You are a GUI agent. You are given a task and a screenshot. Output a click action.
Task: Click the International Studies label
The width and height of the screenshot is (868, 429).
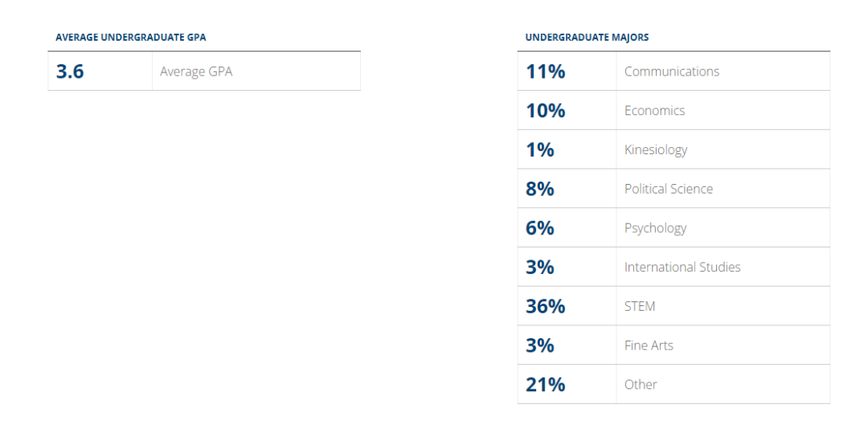click(x=682, y=268)
